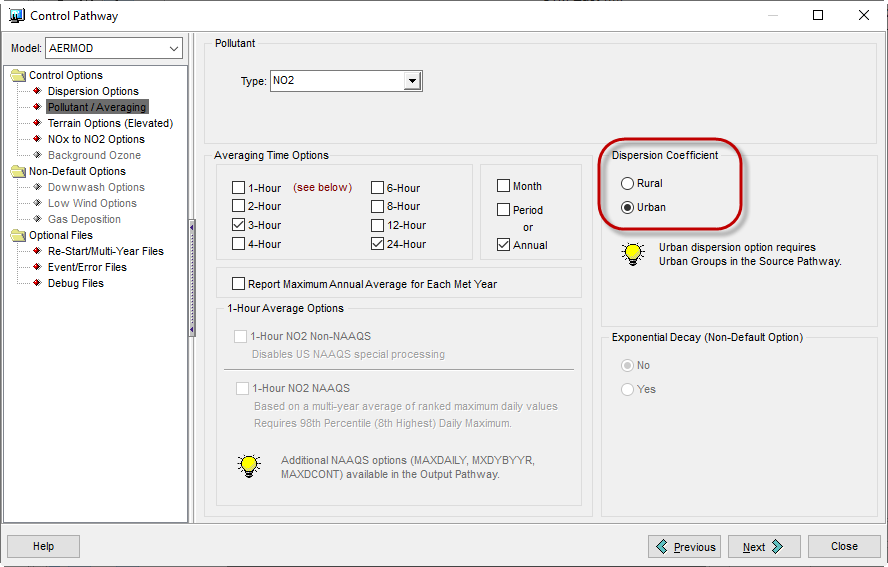Click the Previous button
The width and height of the screenshot is (888, 567).
pyautogui.click(x=685, y=547)
